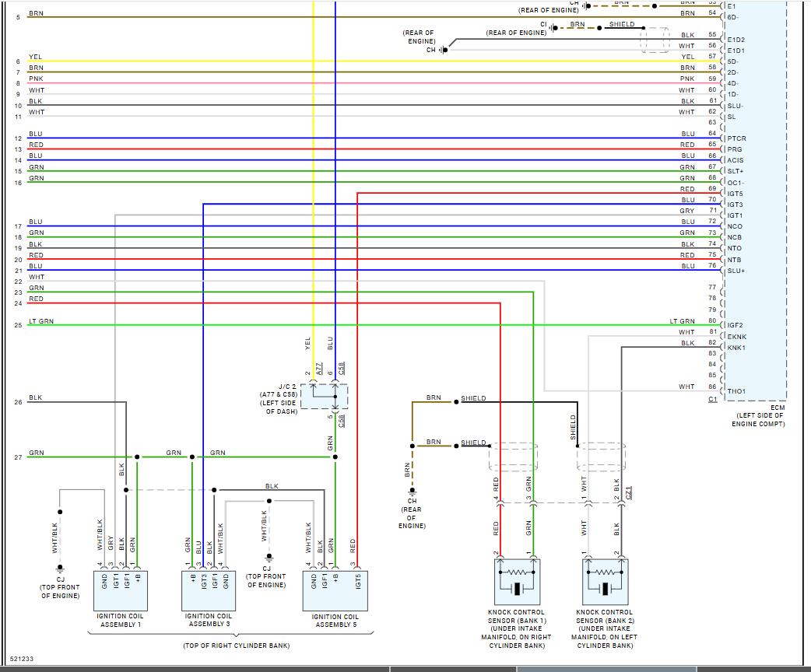
Task: Click the Knock Control Sensor Bank 1 symbol
Action: point(517,582)
